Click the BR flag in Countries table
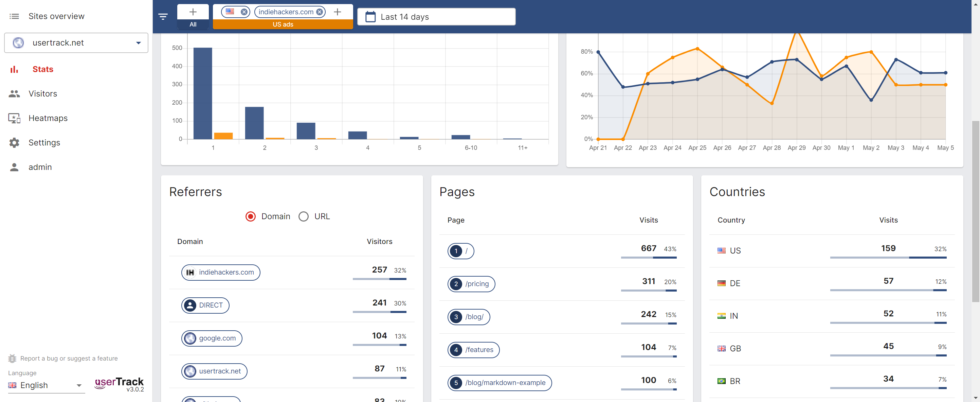Viewport: 980px width, 402px height. point(721,381)
